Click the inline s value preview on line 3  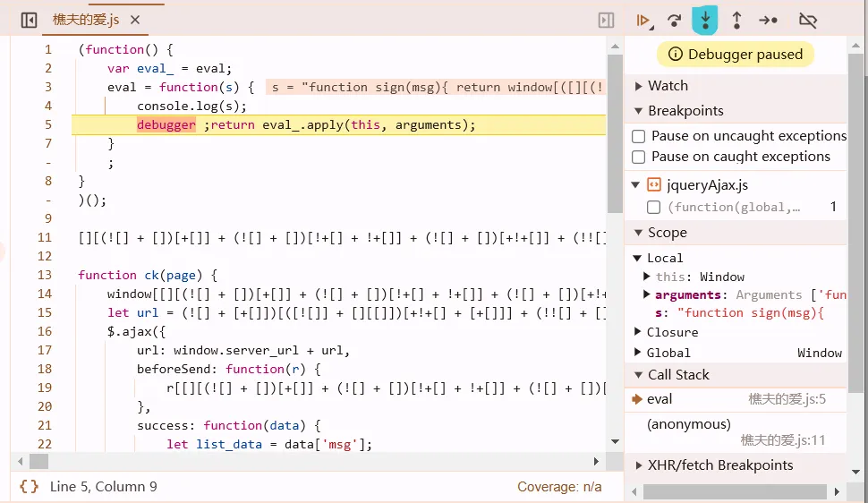[435, 88]
